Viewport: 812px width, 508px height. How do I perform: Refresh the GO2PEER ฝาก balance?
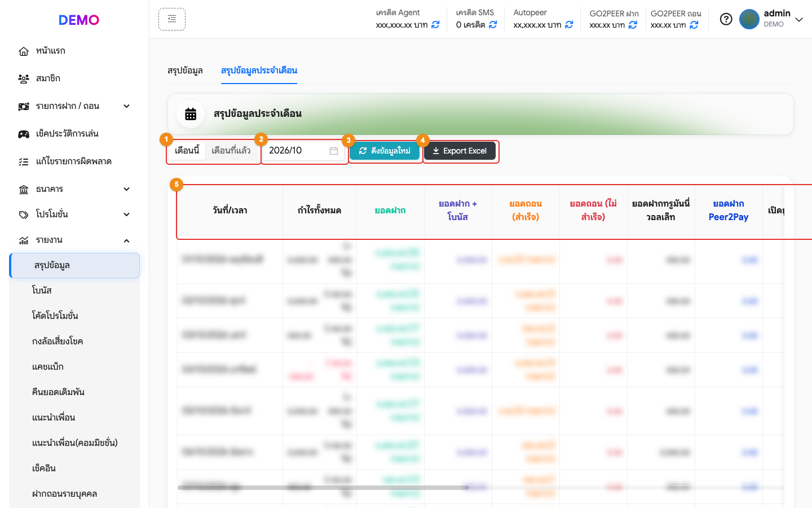pyautogui.click(x=633, y=25)
